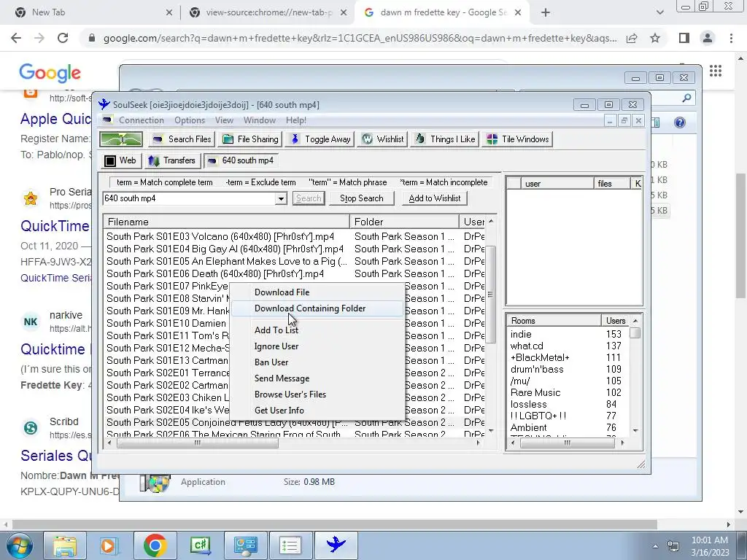Choose Send Message from context menu
Screen dimensions: 747x560
coord(317,378)
